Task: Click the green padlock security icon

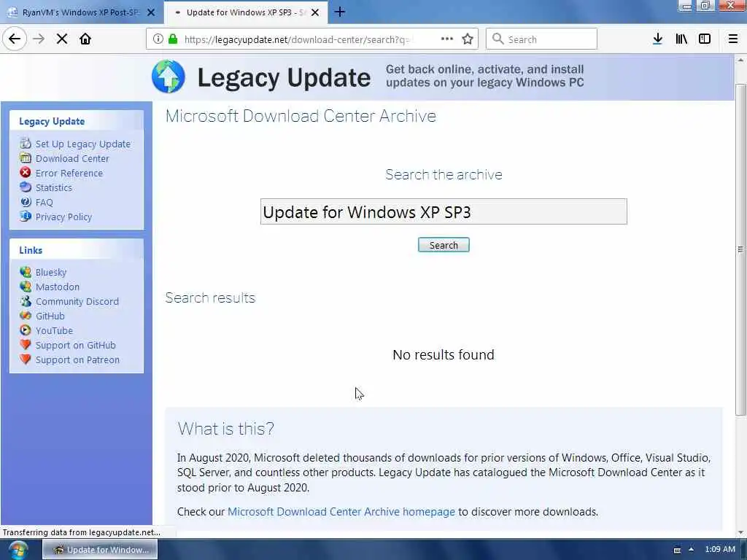Action: tap(173, 39)
